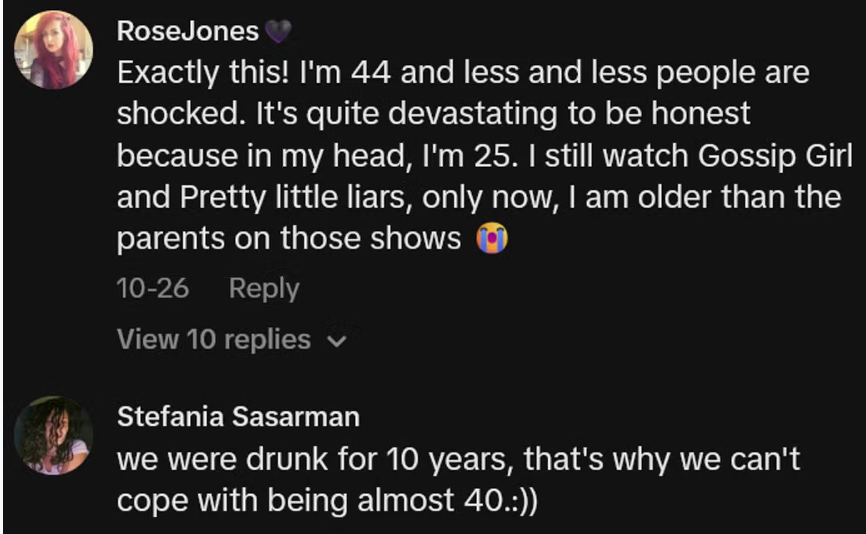The height and width of the screenshot is (534, 866).
Task: Expand View 10 replies
Action: pos(214,339)
